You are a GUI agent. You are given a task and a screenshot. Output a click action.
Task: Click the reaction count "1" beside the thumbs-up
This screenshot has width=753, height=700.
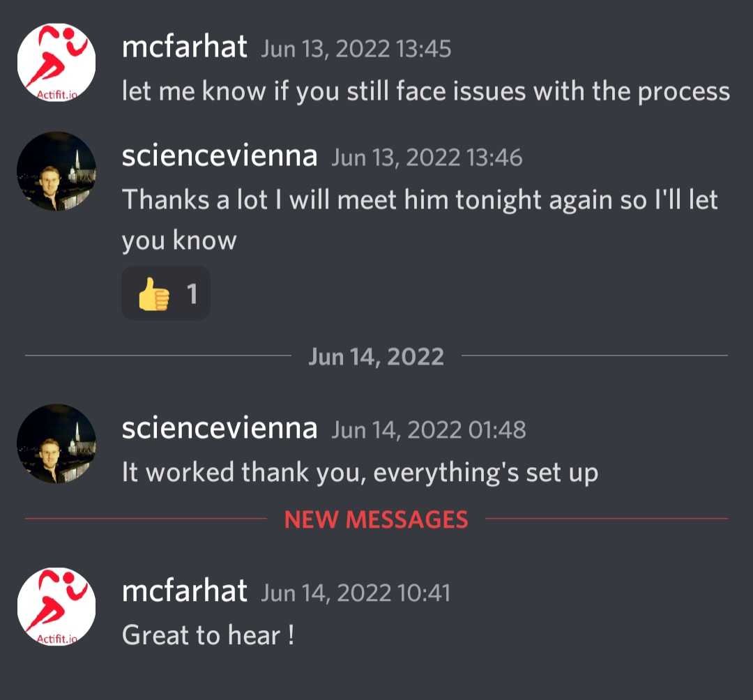192,294
